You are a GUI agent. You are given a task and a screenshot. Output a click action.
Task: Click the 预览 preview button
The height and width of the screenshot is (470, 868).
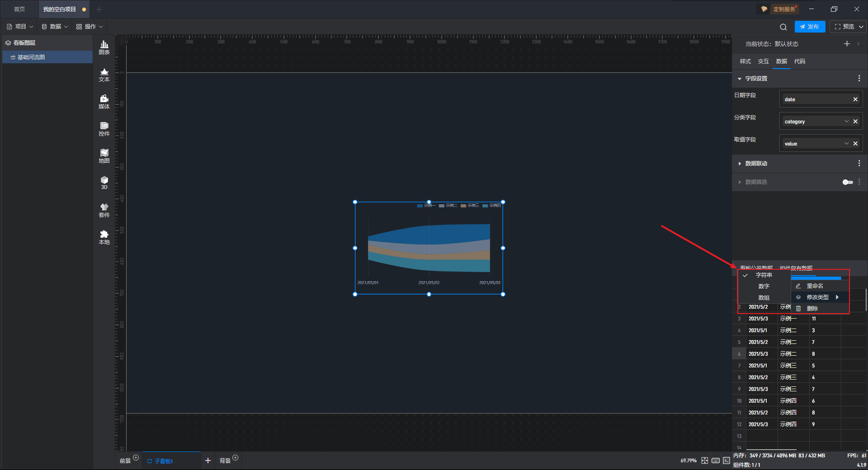click(844, 27)
